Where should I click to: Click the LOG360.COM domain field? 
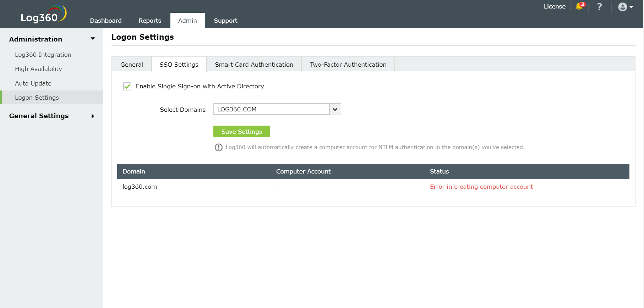coord(271,109)
